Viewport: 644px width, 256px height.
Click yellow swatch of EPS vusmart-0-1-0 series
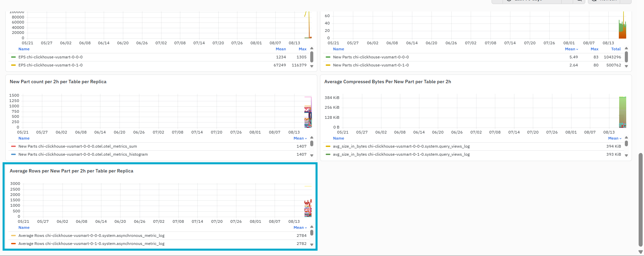(x=13, y=65)
